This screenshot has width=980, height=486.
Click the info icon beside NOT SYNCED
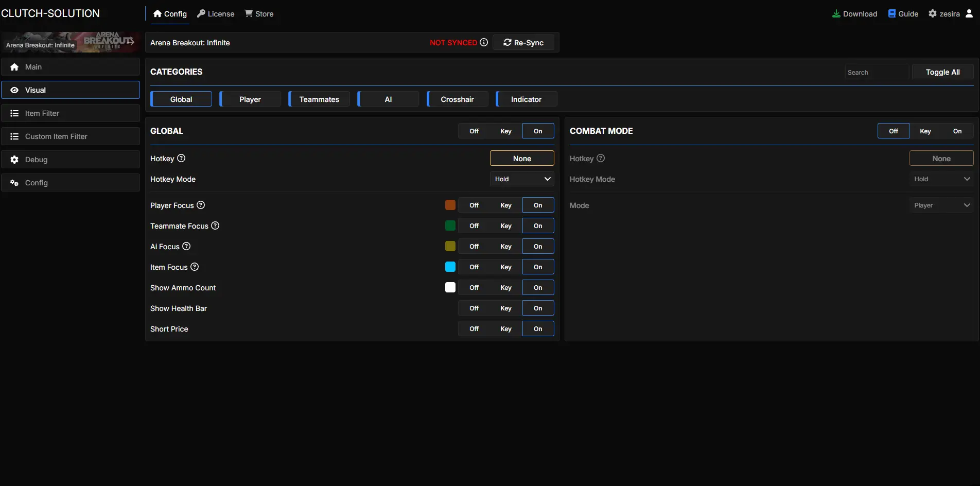[484, 42]
